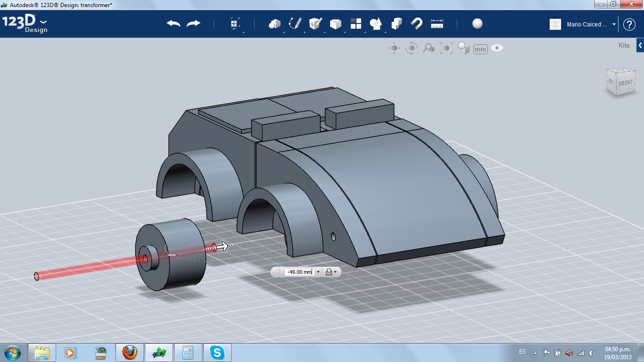Click the FRONT face of the view cube
The width and height of the screenshot is (644, 362).
[626, 83]
